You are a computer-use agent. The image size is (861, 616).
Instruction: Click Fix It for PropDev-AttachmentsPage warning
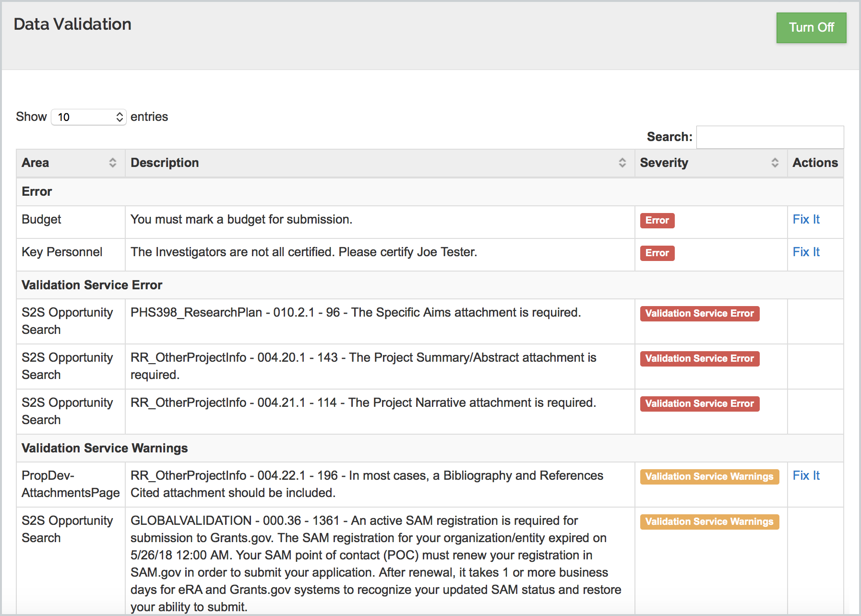[806, 475]
